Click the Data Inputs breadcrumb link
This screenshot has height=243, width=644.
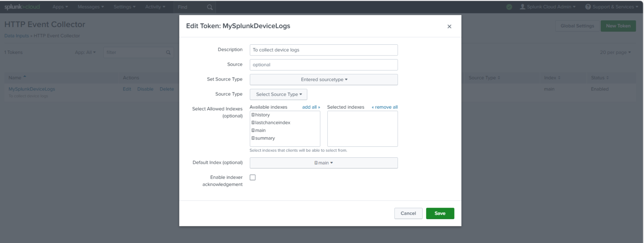coord(17,36)
